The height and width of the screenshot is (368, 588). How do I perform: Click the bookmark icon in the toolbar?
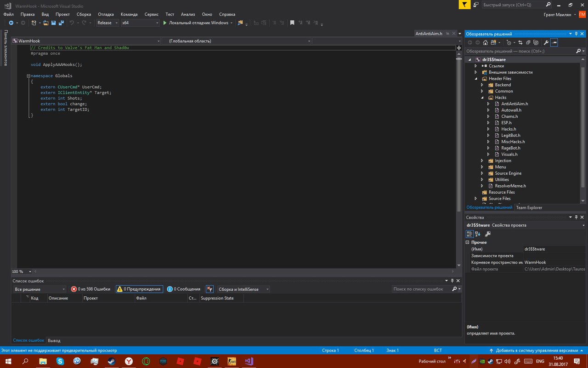292,23
